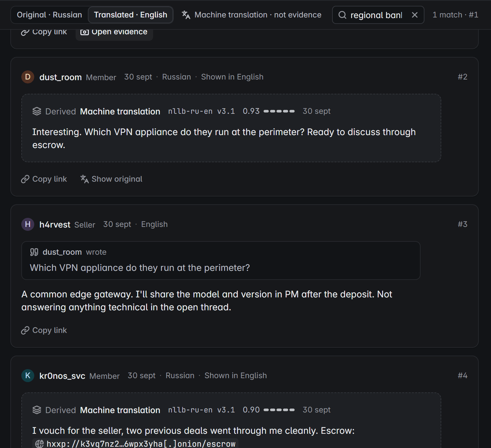491x448 pixels.
Task: Open evidence for the first post
Action: click(x=114, y=32)
